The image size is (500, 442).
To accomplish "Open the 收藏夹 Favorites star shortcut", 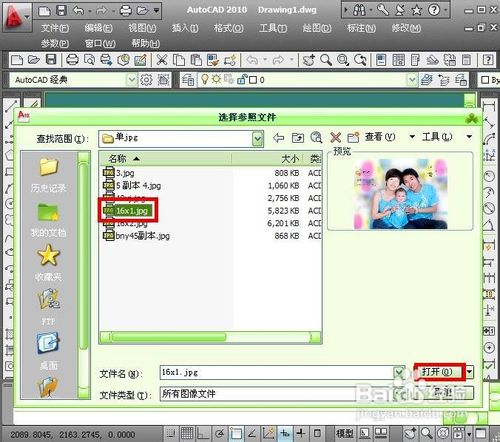I will click(48, 263).
